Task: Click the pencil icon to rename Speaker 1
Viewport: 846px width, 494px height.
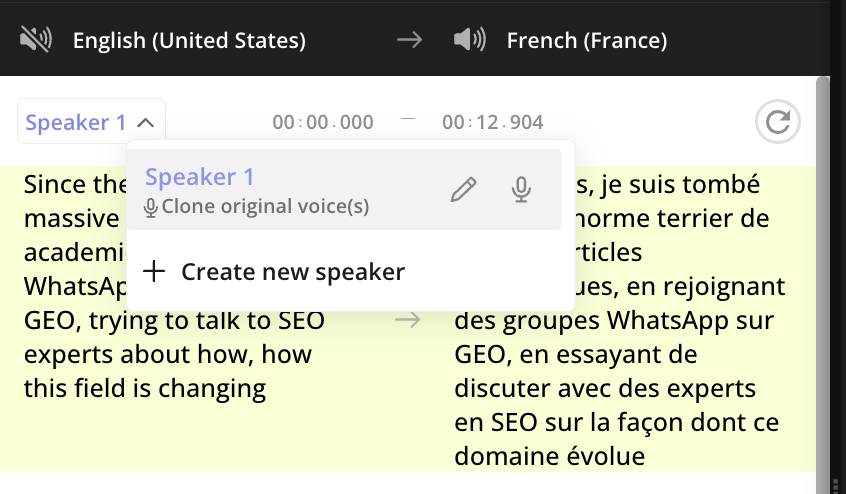Action: (x=463, y=190)
